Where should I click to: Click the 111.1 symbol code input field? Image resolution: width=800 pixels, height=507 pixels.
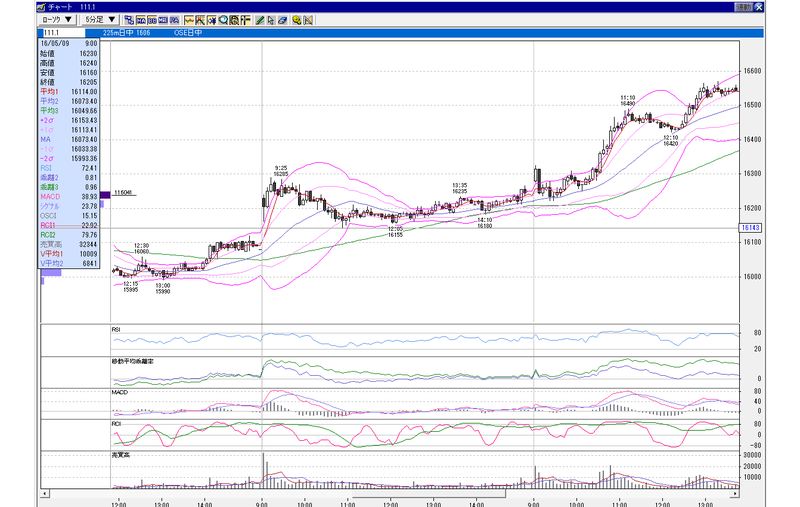click(x=64, y=33)
